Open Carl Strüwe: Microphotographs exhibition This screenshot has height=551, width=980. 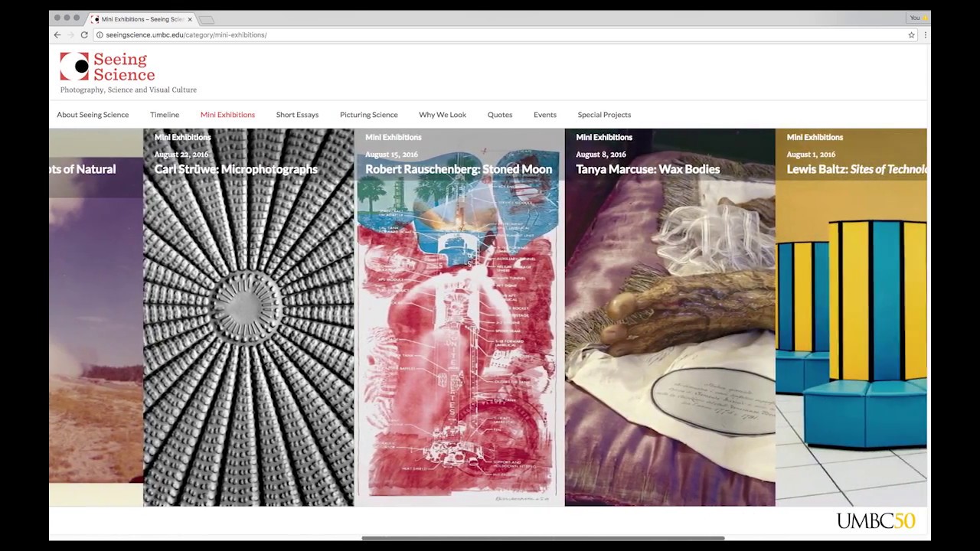(x=236, y=169)
